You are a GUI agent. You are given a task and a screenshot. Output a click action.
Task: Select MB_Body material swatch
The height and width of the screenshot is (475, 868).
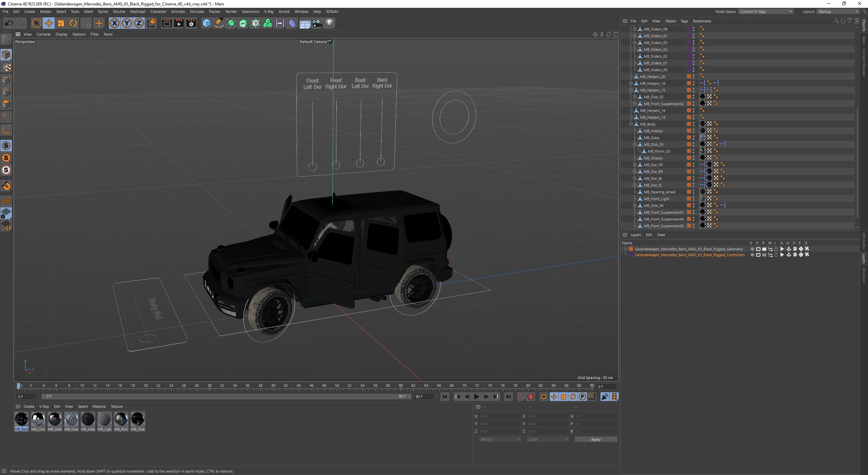tap(21, 418)
